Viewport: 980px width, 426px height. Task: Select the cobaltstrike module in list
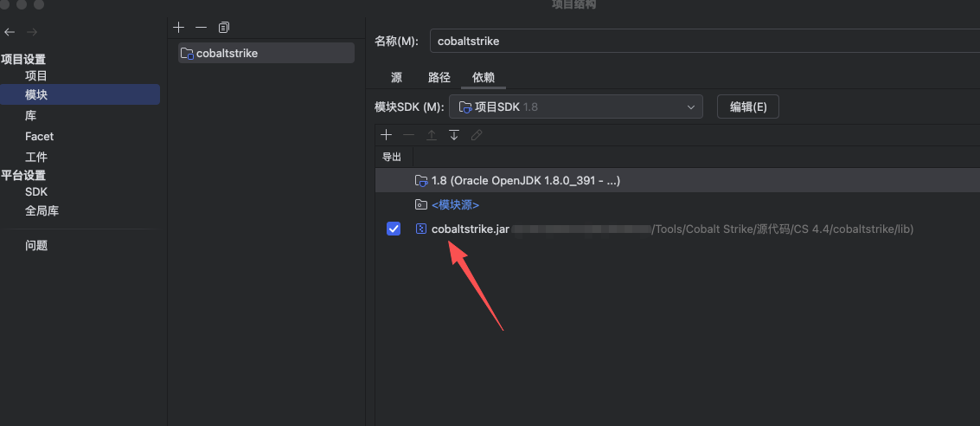[x=266, y=53]
